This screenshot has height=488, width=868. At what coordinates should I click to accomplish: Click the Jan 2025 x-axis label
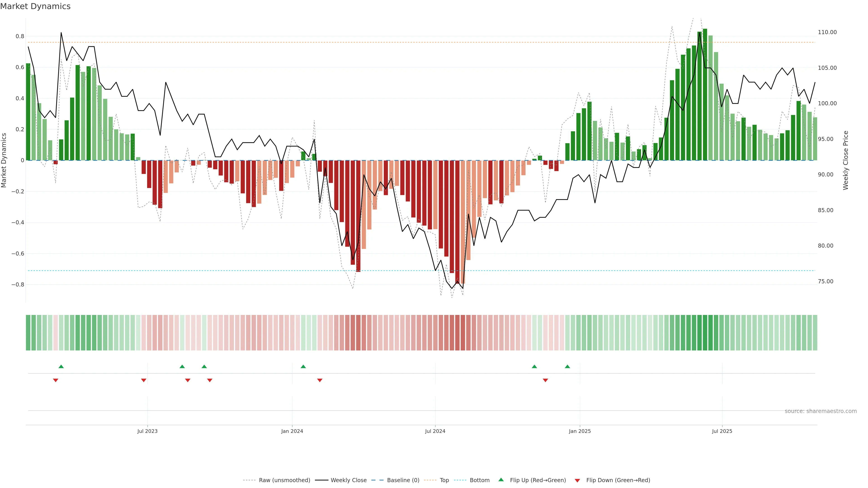tap(580, 431)
